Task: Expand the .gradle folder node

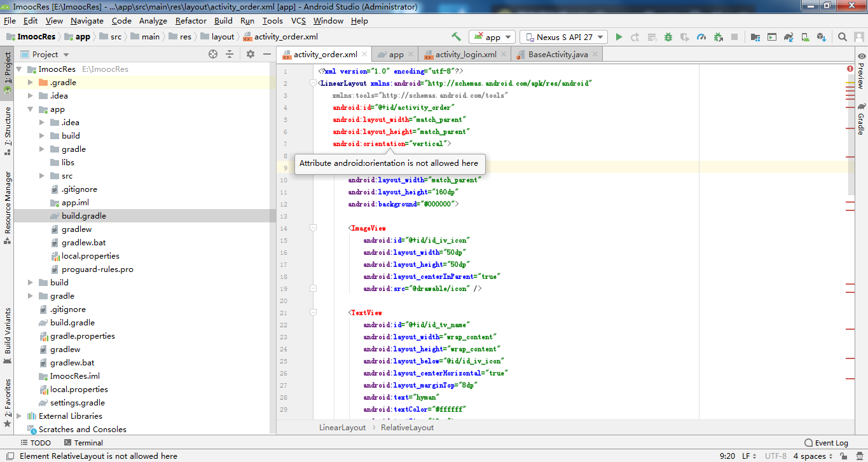Action: [31, 82]
